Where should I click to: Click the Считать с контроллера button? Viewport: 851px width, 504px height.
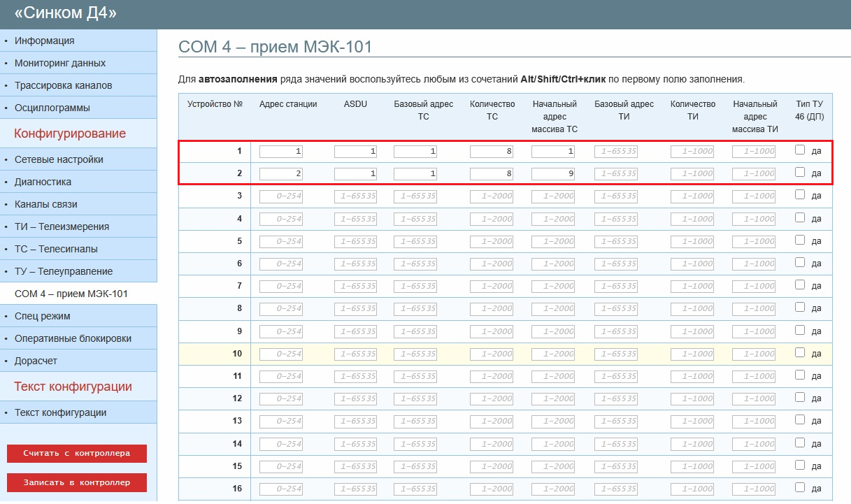77,453
